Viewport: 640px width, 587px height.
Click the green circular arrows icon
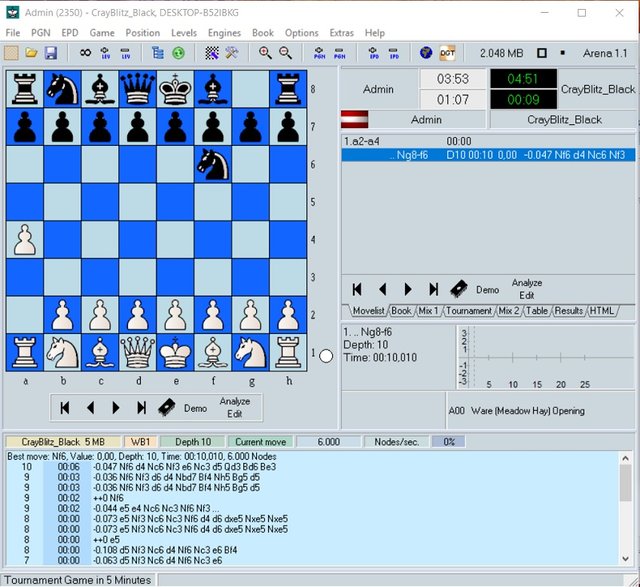tap(178, 53)
